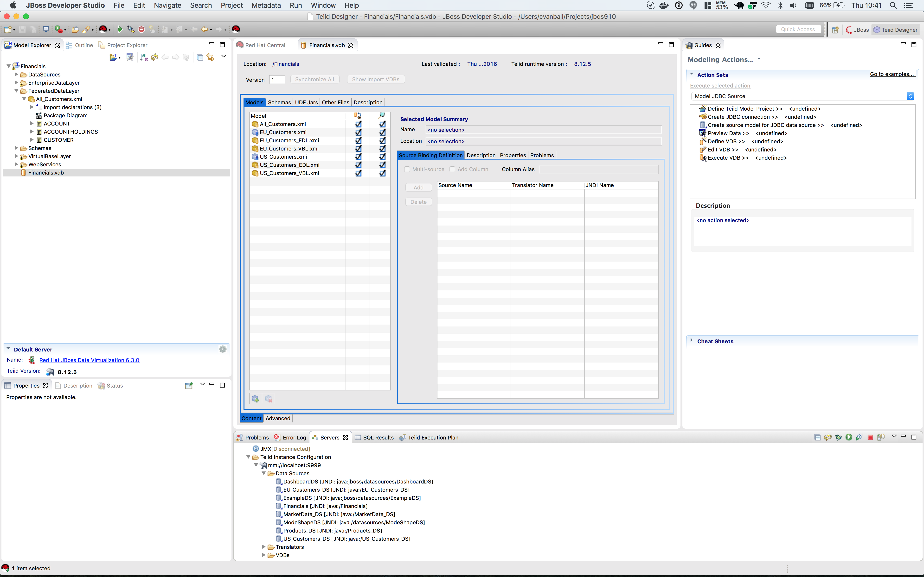
Task: Click the sort alphabetically icon in Model Explorer
Action: [x=144, y=57]
